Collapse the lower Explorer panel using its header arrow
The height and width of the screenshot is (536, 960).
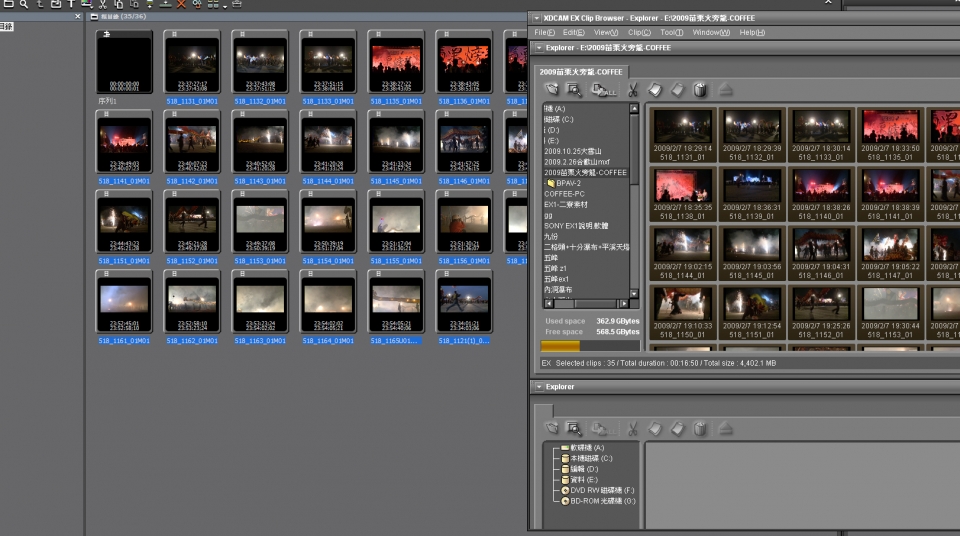540,387
